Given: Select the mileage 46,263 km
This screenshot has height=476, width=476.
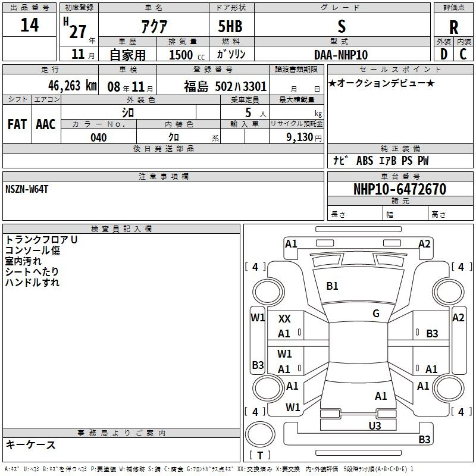Looking at the screenshot, I should point(72,86).
